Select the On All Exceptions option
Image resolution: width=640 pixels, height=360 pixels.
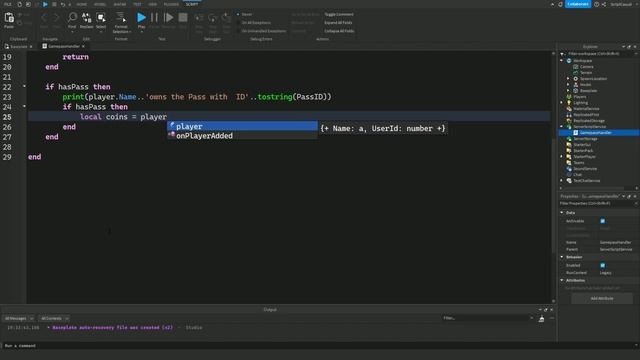[x=254, y=22]
